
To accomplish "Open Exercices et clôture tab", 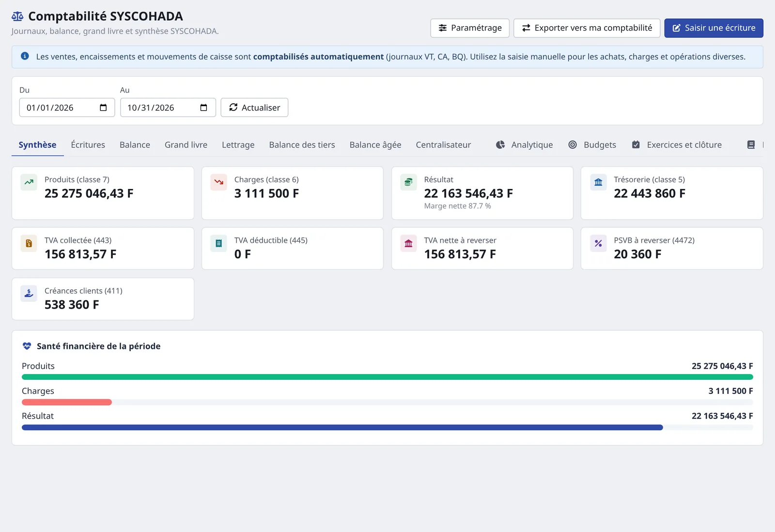I will click(677, 145).
